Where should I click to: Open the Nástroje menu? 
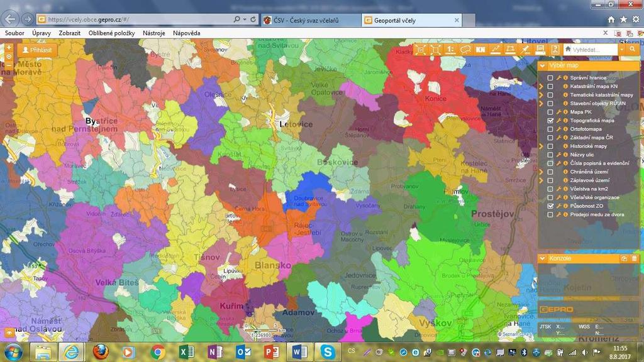coord(154,33)
